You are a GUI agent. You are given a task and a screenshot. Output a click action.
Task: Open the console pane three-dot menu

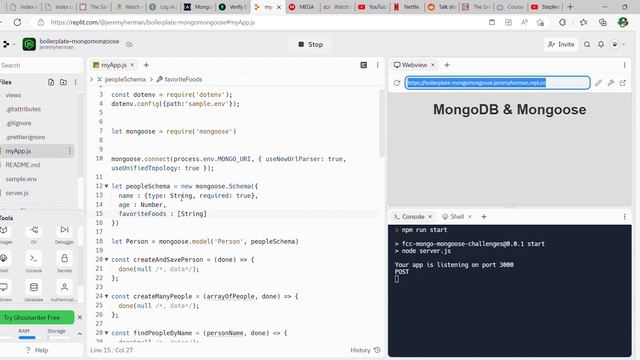click(624, 217)
